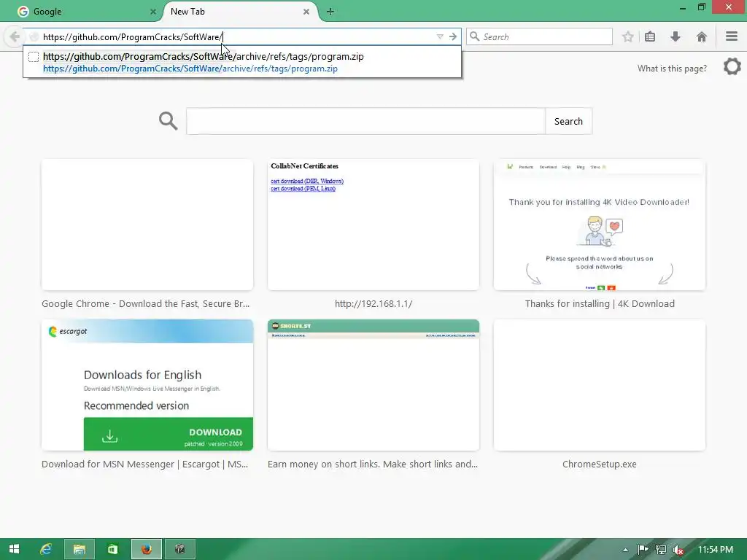Launch Internet Explorer from taskbar
The width and height of the screenshot is (747, 560).
tap(46, 549)
